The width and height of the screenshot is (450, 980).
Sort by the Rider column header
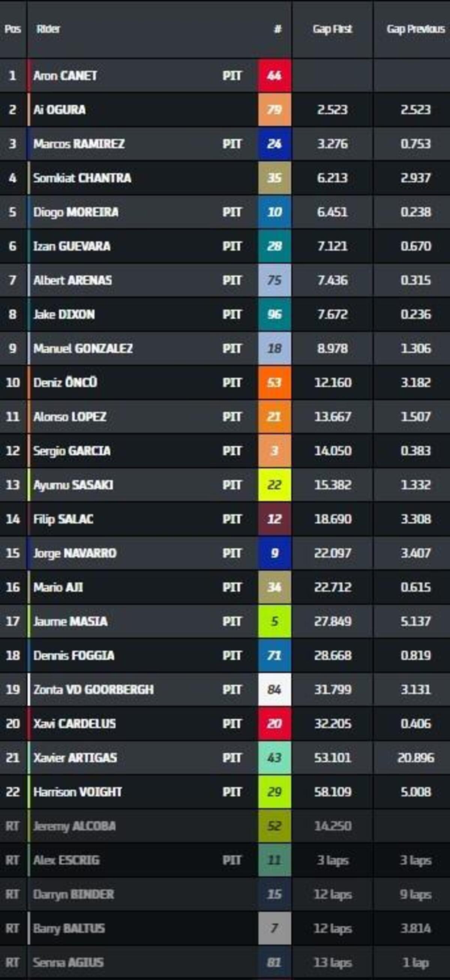tap(48, 29)
